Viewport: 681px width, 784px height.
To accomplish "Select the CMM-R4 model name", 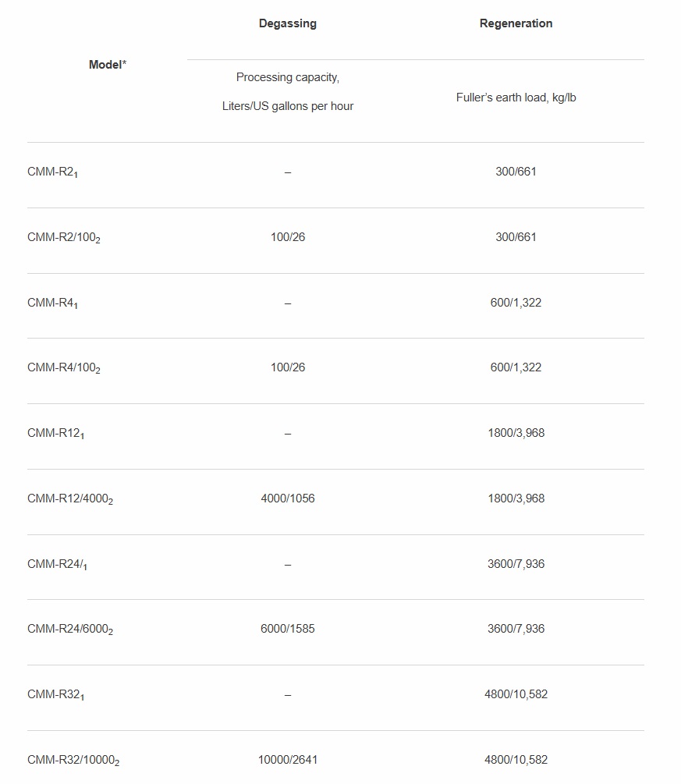I will click(52, 303).
